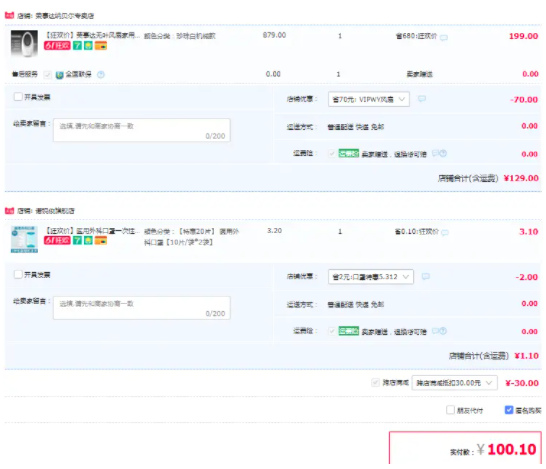Click the comment icon beside the 省2元 dropdown

[x=426, y=276]
